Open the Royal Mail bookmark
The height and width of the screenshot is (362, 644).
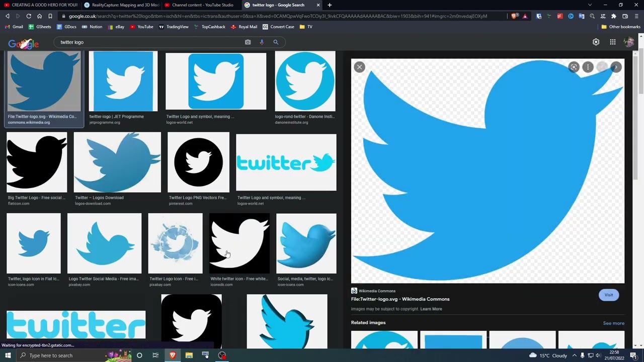[244, 27]
